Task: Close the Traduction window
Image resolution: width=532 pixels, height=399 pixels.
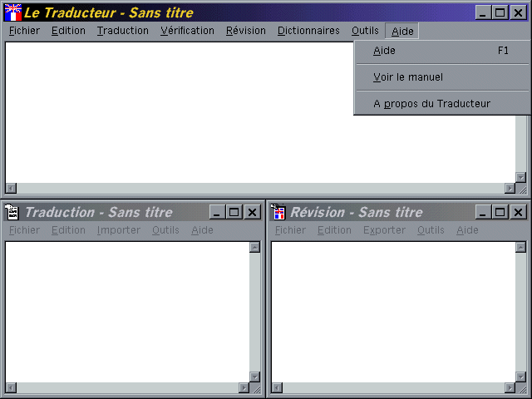Action: click(252, 213)
